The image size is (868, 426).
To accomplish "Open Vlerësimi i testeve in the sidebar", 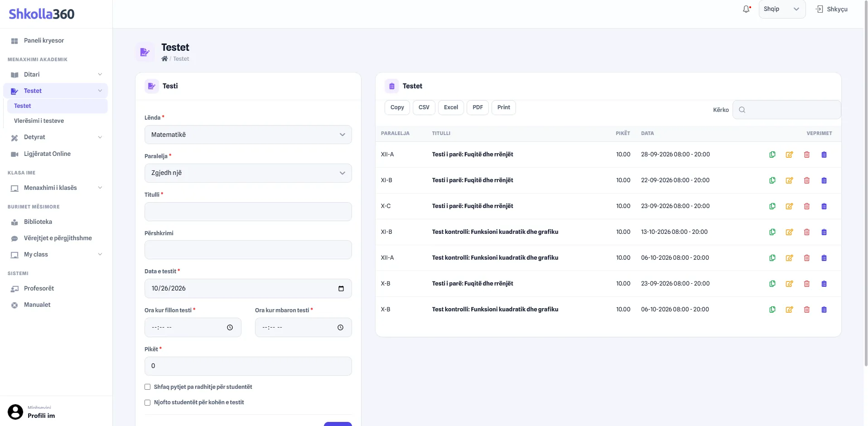I will (x=39, y=121).
